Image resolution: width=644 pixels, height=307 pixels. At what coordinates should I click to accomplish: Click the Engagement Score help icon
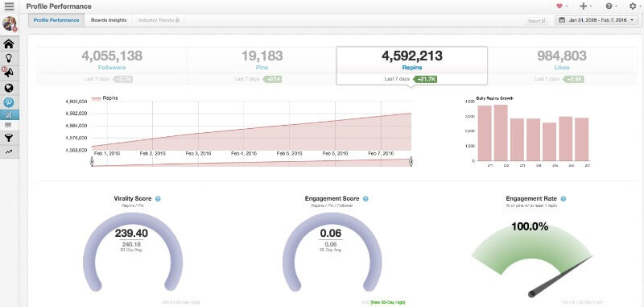pos(365,199)
